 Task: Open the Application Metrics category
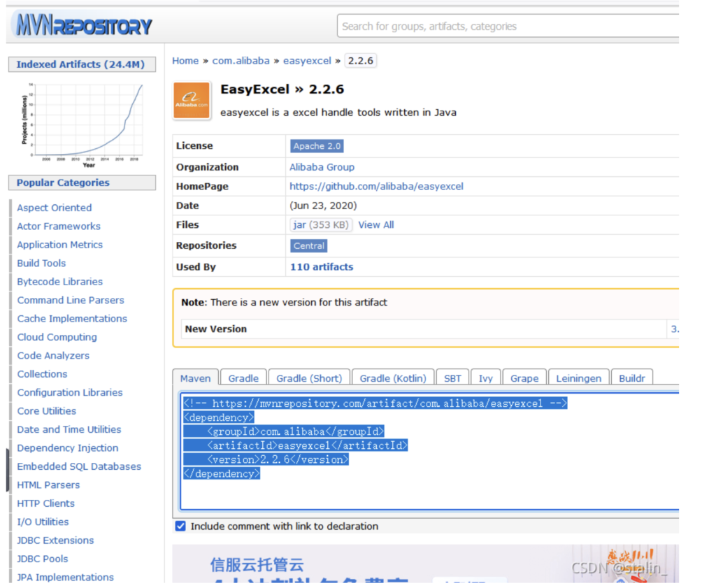60,245
